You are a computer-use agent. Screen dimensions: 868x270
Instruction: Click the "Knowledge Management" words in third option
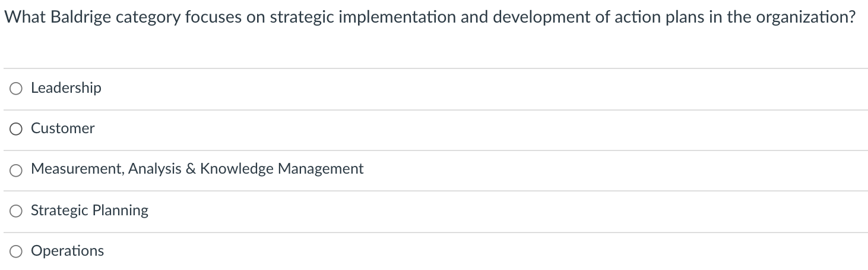click(x=281, y=169)
